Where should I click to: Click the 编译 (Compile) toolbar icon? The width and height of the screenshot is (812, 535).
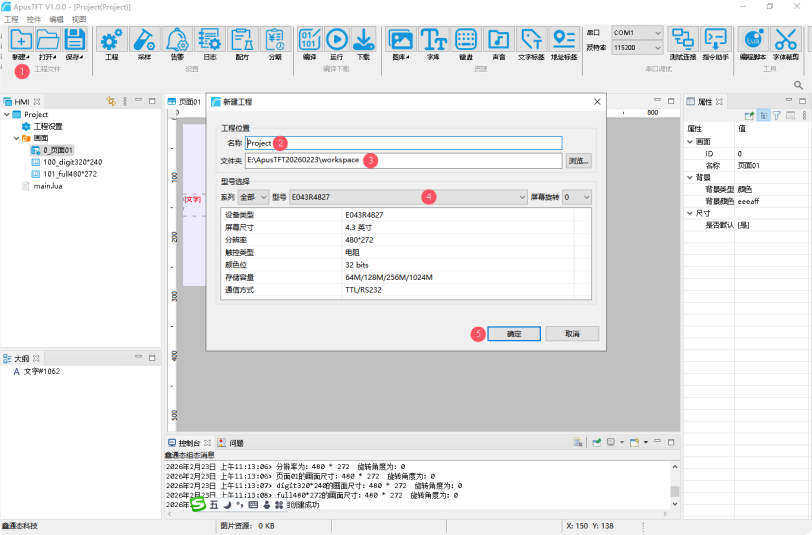point(309,40)
